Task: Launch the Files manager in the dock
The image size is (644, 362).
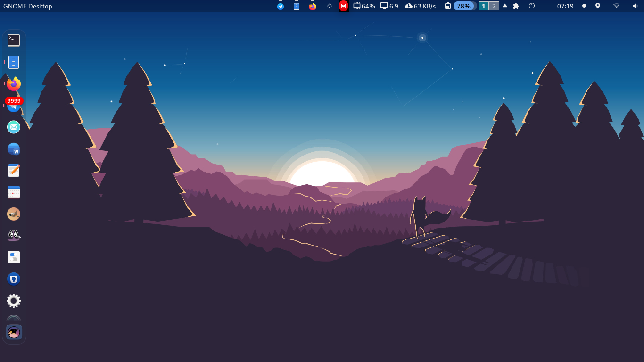Action: click(x=14, y=62)
